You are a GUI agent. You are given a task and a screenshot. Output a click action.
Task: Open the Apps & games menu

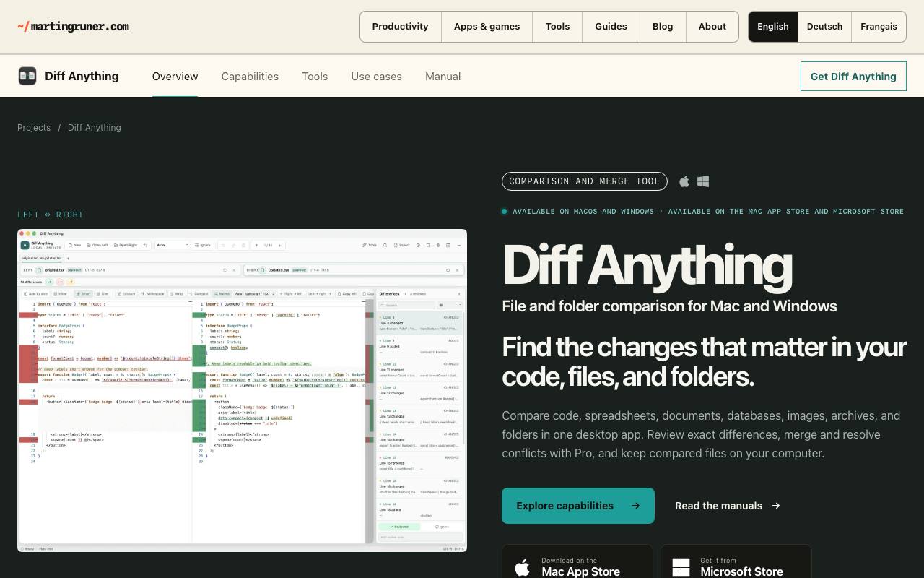[487, 27]
